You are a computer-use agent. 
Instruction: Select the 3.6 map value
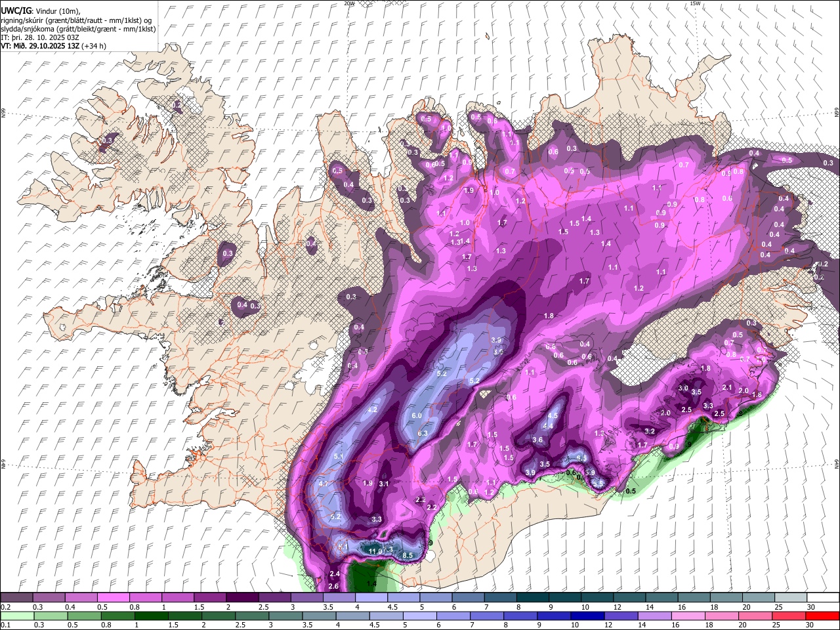(x=537, y=440)
